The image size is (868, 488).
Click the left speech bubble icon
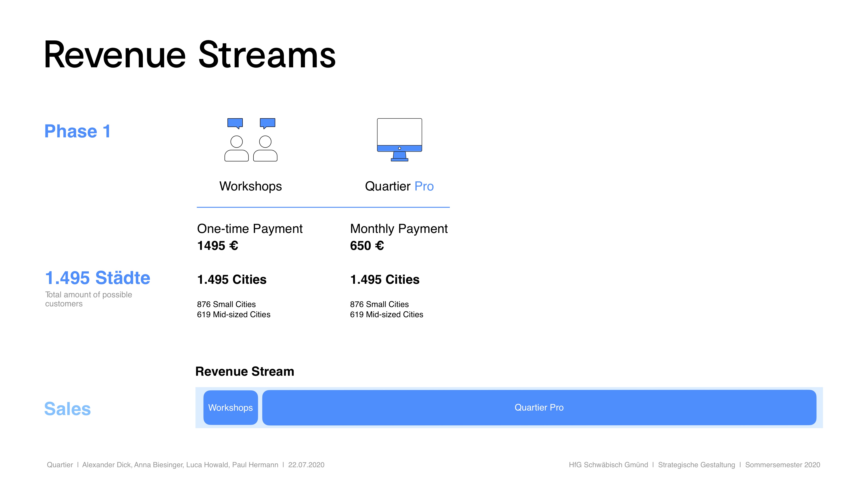click(x=235, y=123)
